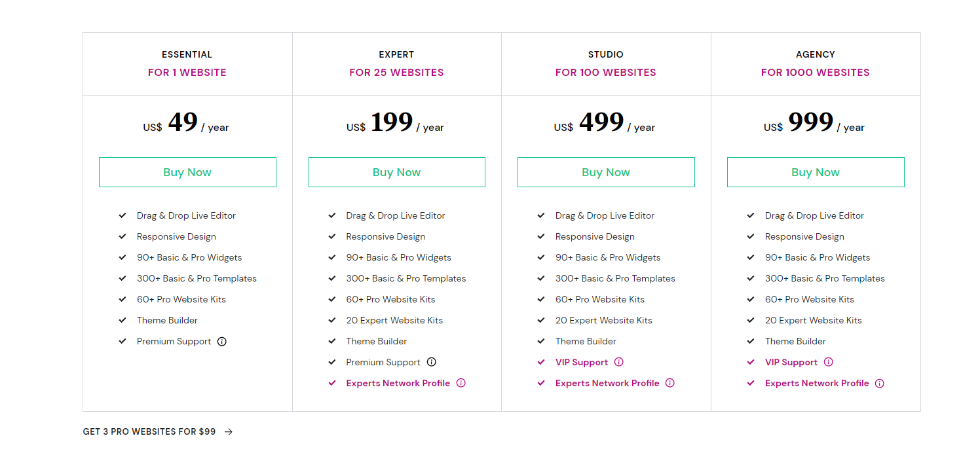Select the US$ 199 / year price
The height and width of the screenshot is (455, 980).
click(x=396, y=123)
